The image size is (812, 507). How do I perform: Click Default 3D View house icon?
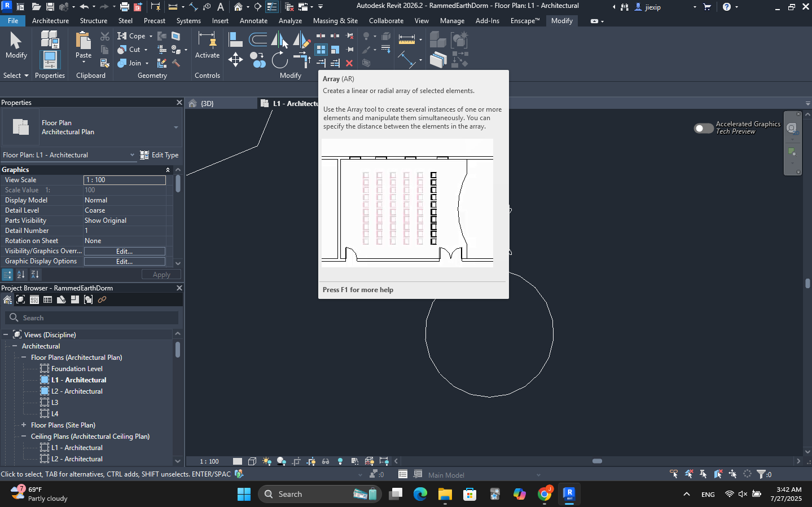[238, 7]
